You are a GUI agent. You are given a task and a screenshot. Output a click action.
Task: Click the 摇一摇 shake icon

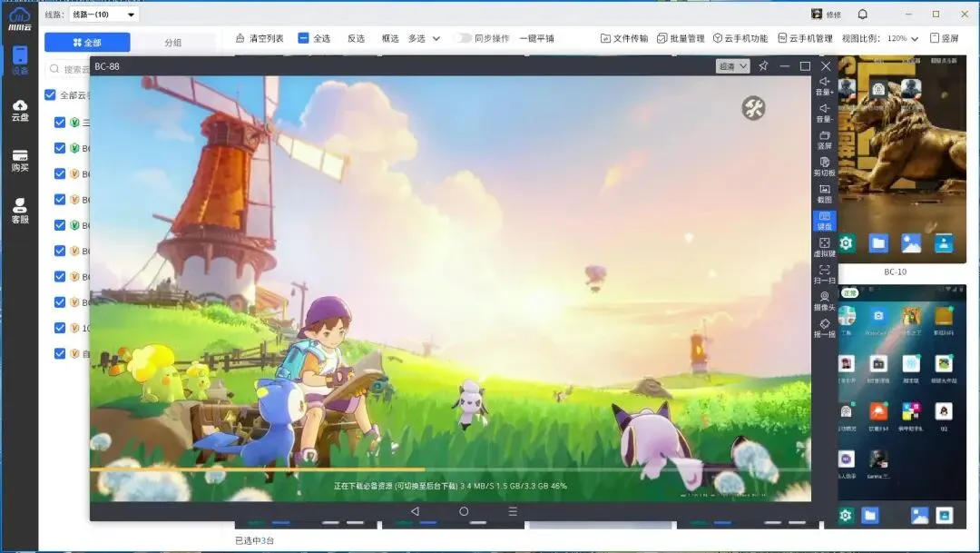824,328
